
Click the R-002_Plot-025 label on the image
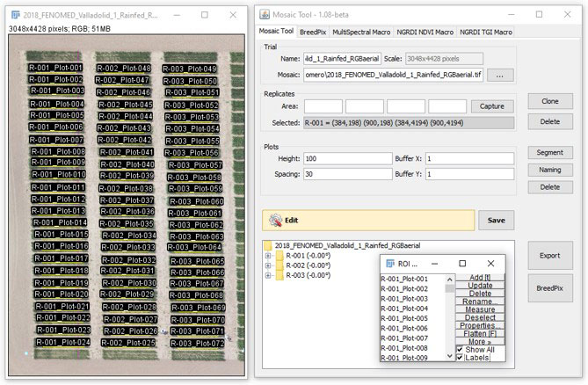coord(128,343)
